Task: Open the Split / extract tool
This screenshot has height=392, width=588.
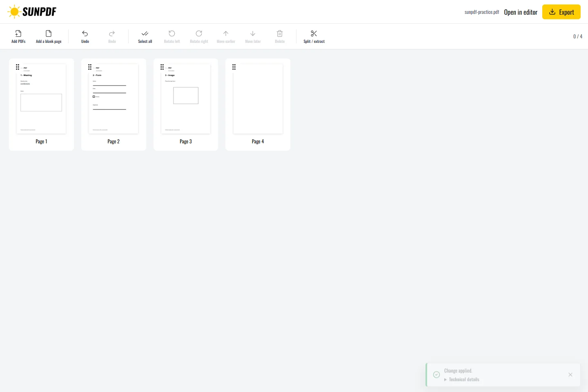Action: point(314,36)
